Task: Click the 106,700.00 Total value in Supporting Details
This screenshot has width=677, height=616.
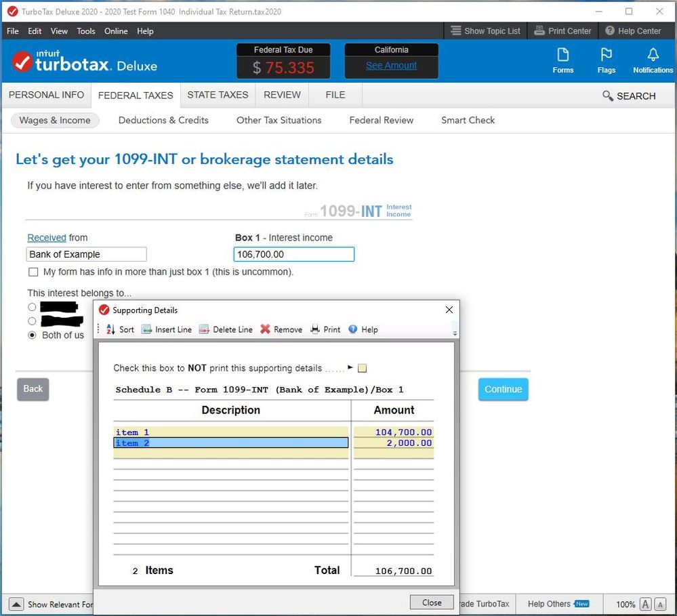Action: click(x=403, y=571)
